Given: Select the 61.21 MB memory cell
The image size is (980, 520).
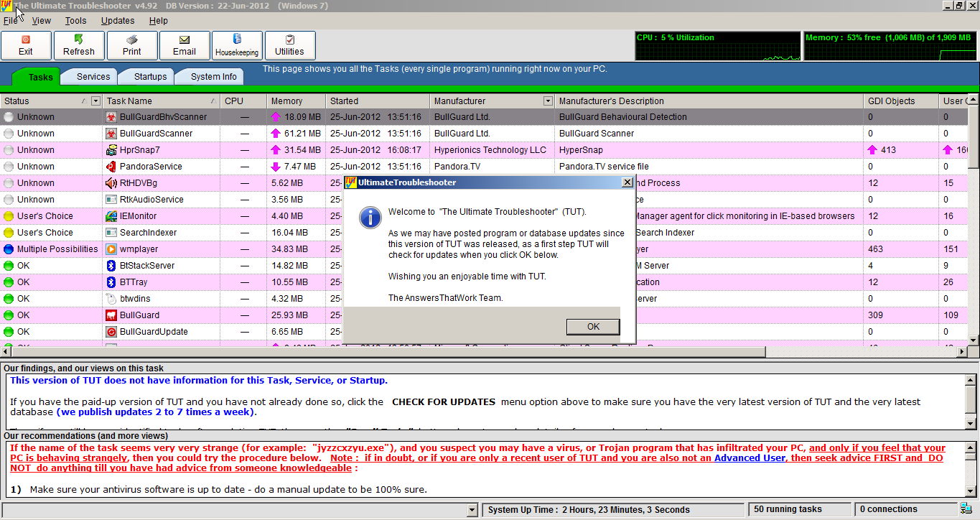Looking at the screenshot, I should pos(297,133).
